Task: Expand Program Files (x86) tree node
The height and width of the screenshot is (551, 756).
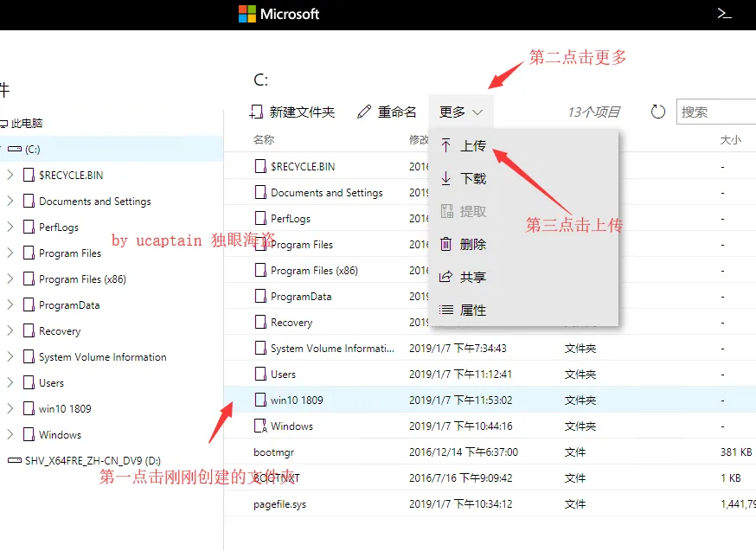Action: pyautogui.click(x=10, y=279)
